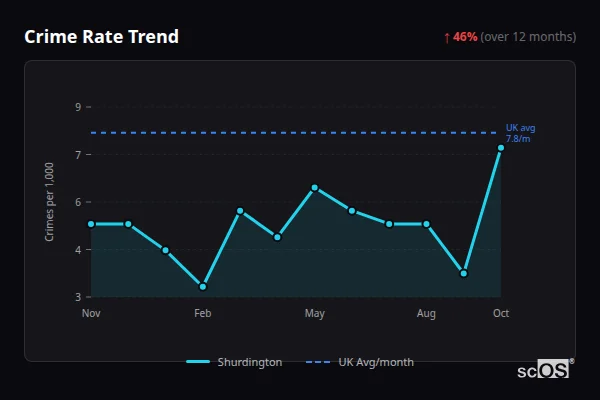Viewport: 600px width, 400px height.
Task: Select the Feb lowest data point
Action: pos(203,286)
